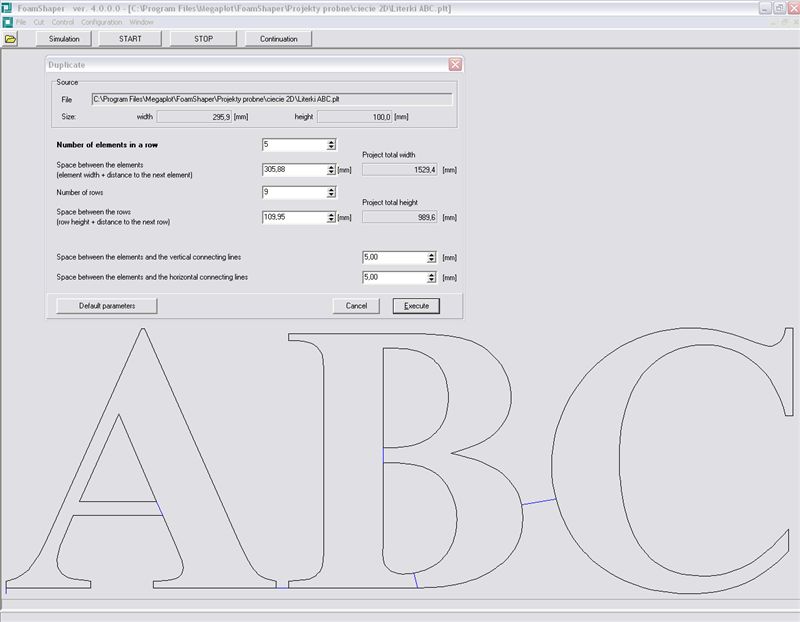Close the Duplicate dialog with the X

click(455, 64)
